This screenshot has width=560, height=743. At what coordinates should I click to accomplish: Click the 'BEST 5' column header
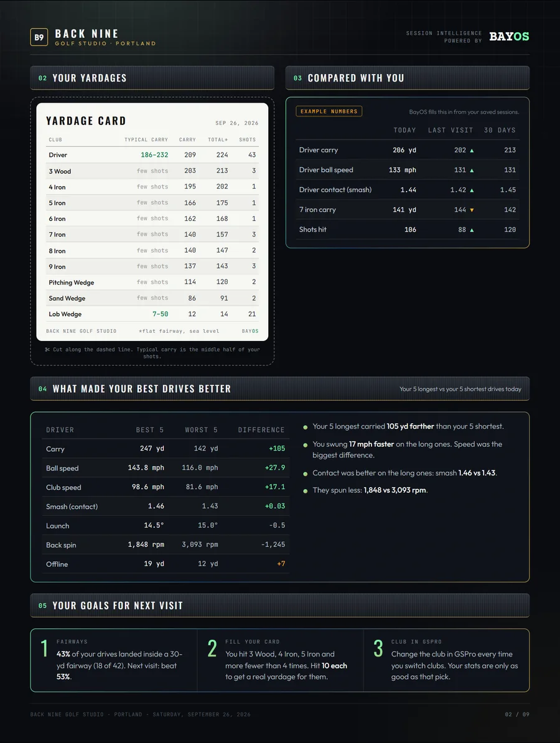[150, 430]
